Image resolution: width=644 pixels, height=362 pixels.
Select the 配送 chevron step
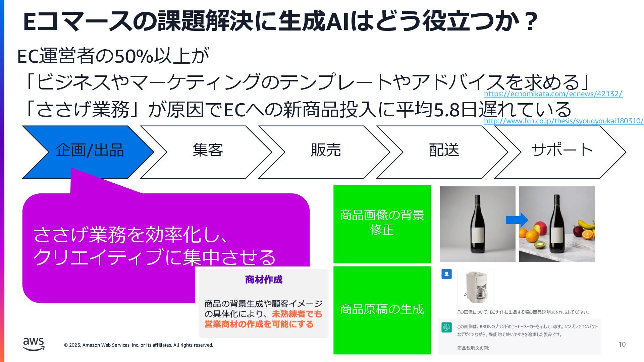[x=442, y=152]
